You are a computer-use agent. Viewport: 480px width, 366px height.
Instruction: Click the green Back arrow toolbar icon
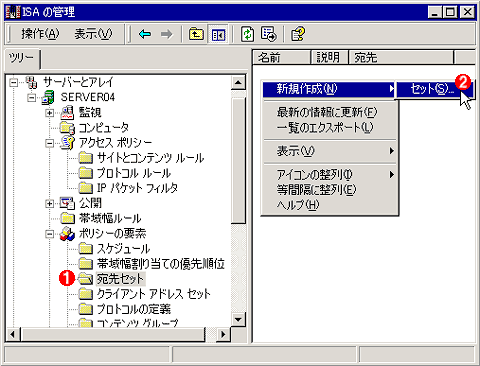click(x=145, y=34)
